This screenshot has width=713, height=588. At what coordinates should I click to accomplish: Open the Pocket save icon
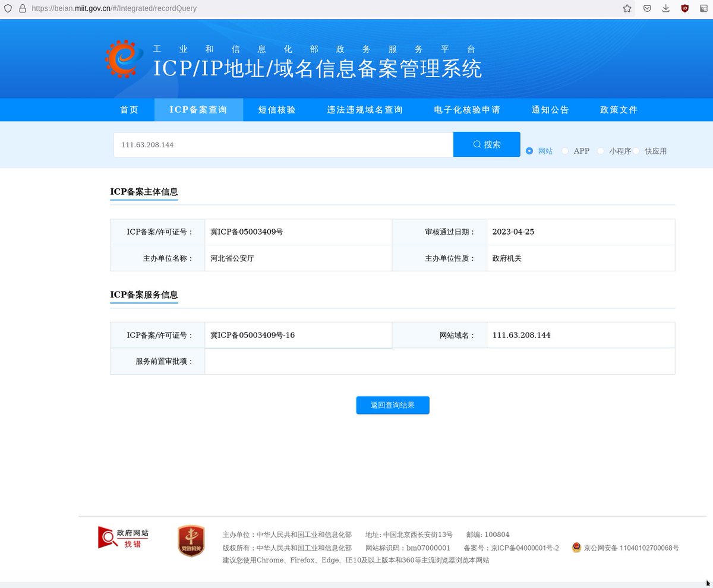tap(648, 9)
